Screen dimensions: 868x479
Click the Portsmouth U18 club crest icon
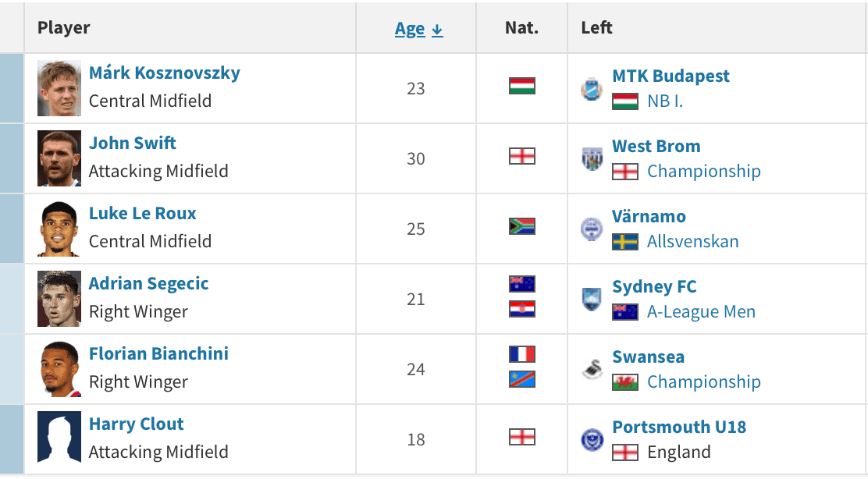(x=591, y=440)
